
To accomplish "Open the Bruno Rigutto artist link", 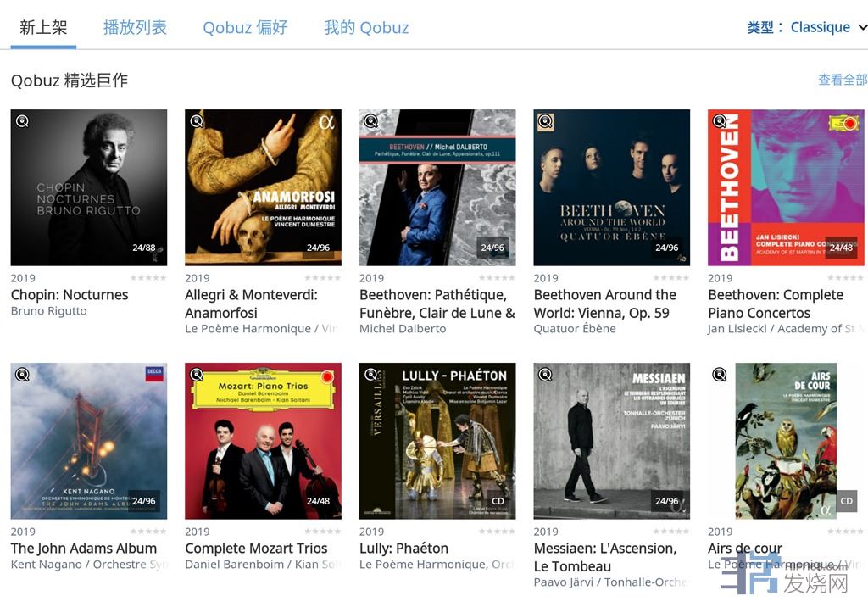I will [48, 311].
